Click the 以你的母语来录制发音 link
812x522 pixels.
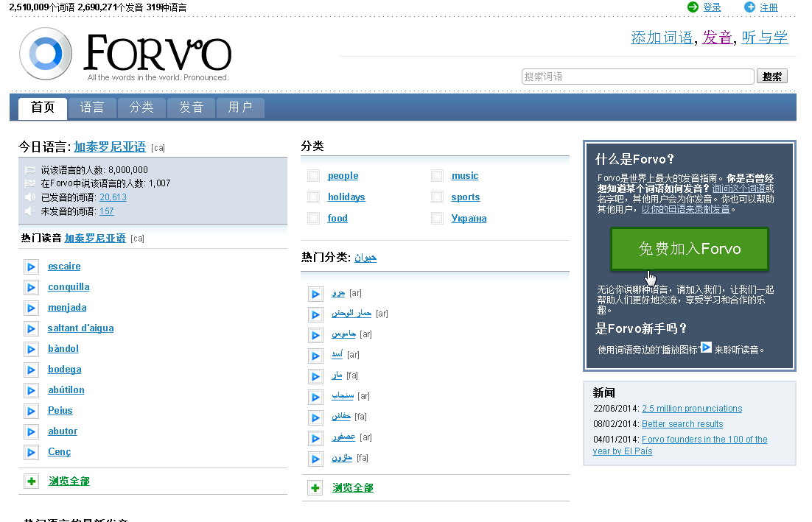coord(686,209)
